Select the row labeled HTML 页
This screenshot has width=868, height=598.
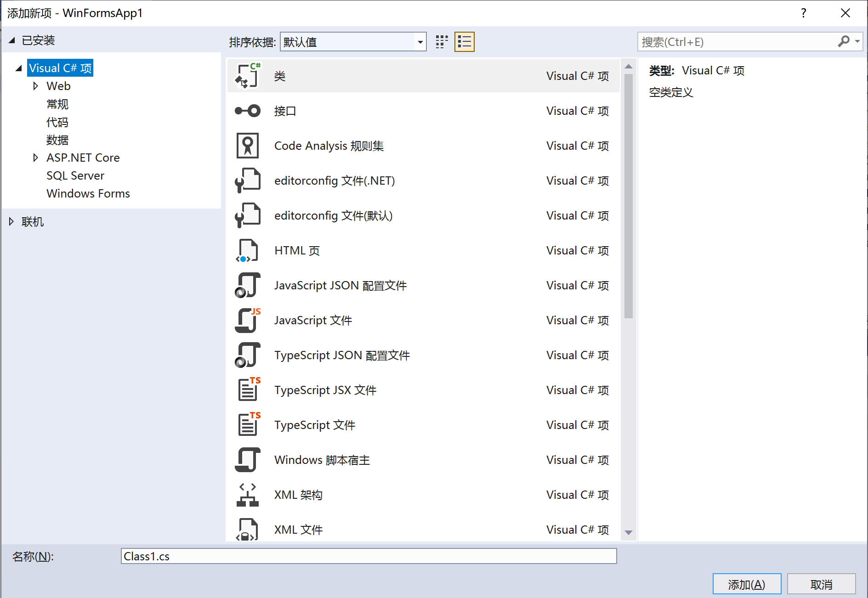pyautogui.click(x=423, y=250)
